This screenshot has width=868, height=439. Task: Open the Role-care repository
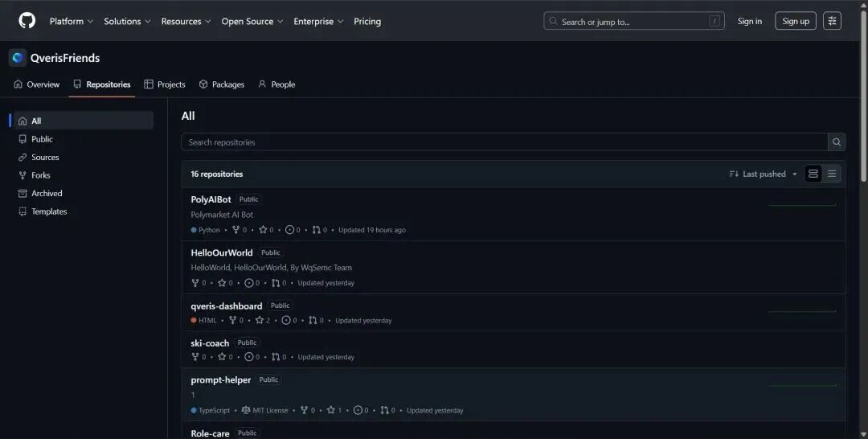pos(210,433)
